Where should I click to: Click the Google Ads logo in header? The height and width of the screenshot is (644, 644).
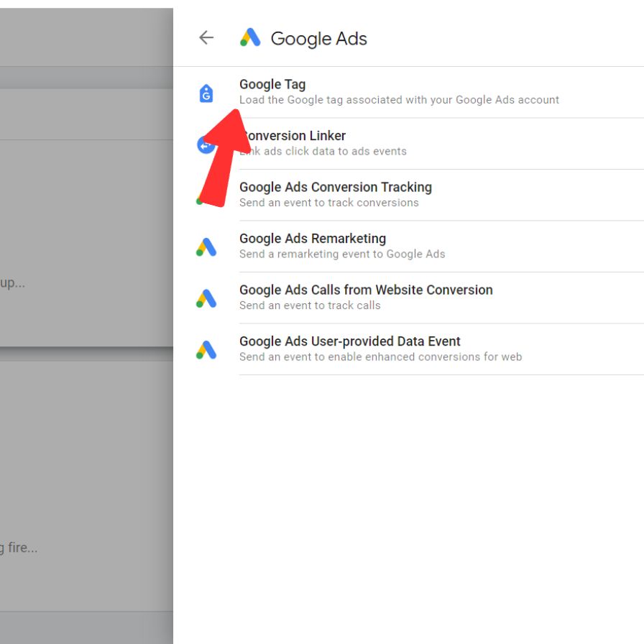tap(250, 37)
